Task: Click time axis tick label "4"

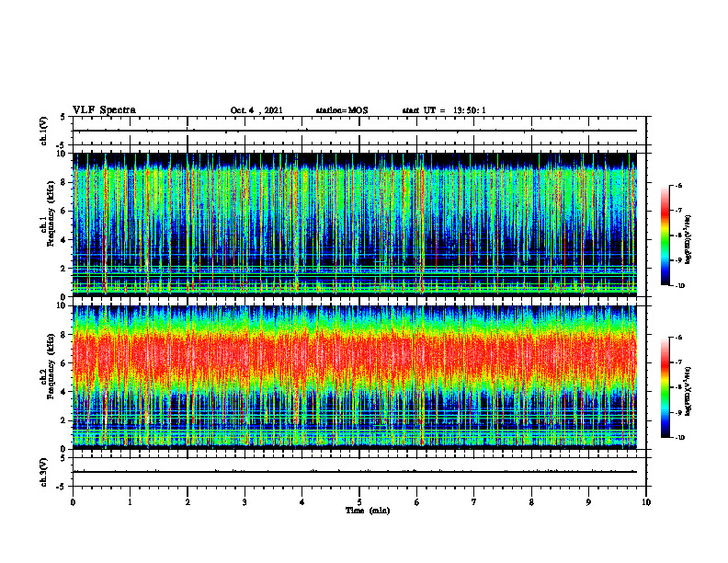Action: pos(302,502)
